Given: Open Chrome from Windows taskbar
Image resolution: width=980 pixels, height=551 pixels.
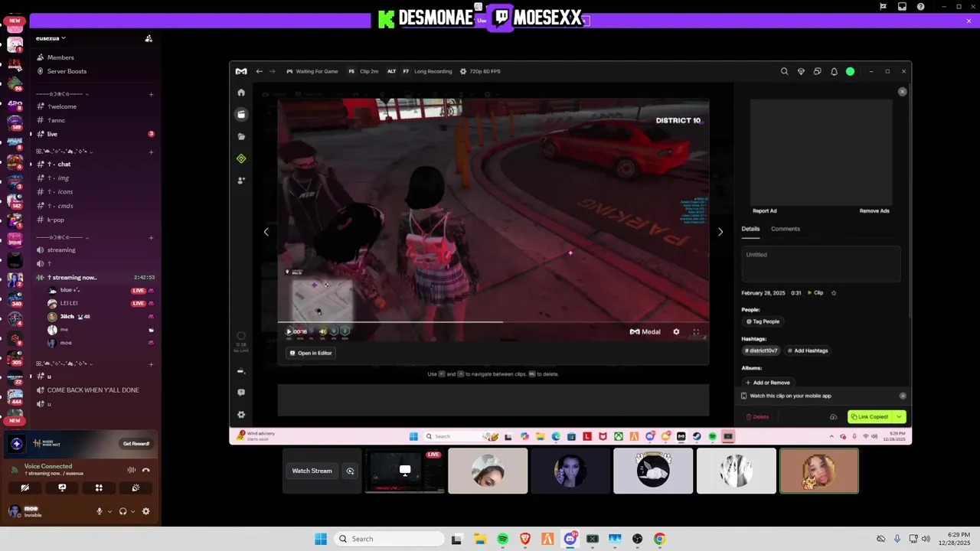Looking at the screenshot, I should [659, 539].
